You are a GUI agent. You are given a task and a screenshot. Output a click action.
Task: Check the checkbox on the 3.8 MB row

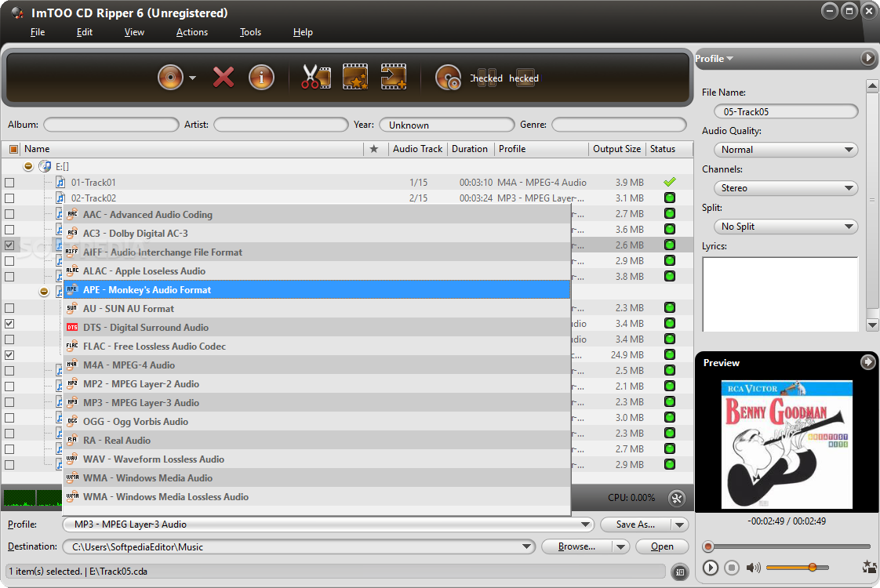click(9, 277)
